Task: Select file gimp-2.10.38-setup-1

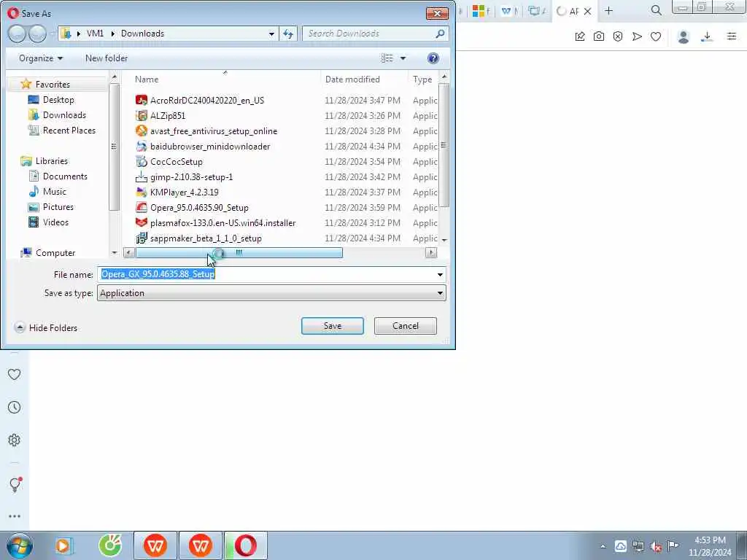Action: click(x=192, y=176)
